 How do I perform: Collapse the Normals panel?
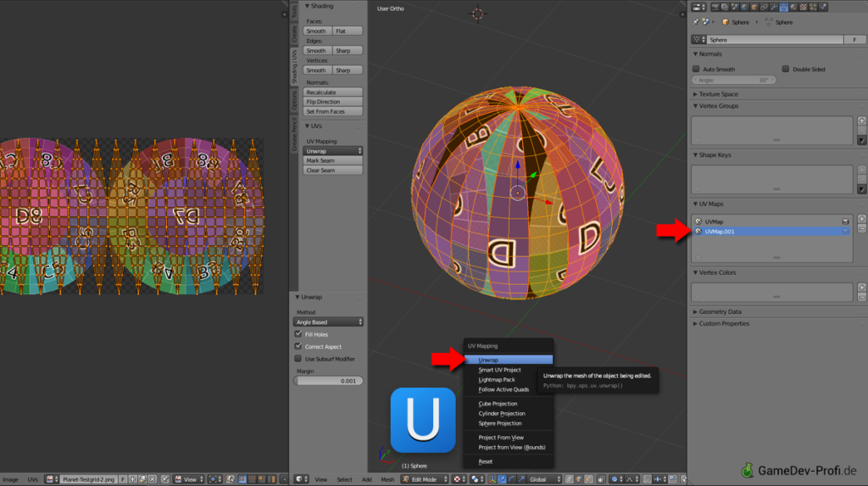pos(710,54)
